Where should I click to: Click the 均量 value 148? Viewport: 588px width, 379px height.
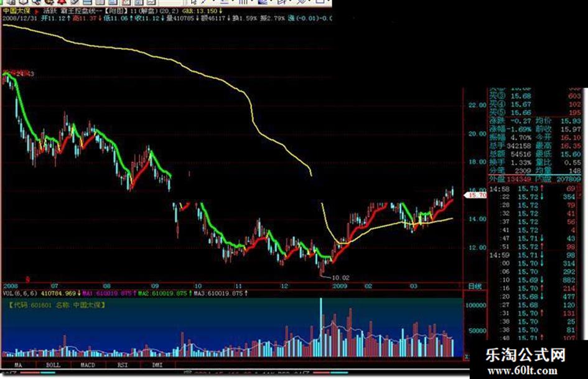pos(574,171)
